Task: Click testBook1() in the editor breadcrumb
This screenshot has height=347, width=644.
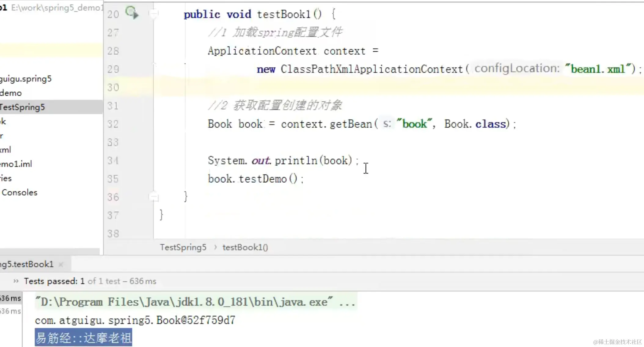Action: [x=245, y=247]
